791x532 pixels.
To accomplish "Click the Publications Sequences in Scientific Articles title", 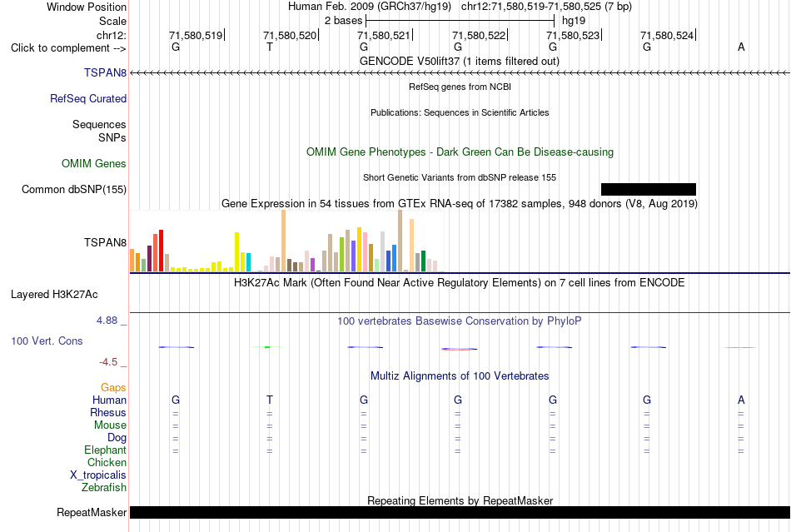I will click(x=460, y=113).
